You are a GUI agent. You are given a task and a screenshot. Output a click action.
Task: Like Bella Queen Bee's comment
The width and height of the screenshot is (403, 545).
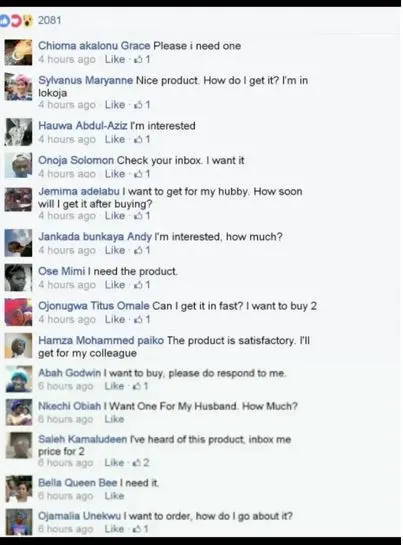114,496
